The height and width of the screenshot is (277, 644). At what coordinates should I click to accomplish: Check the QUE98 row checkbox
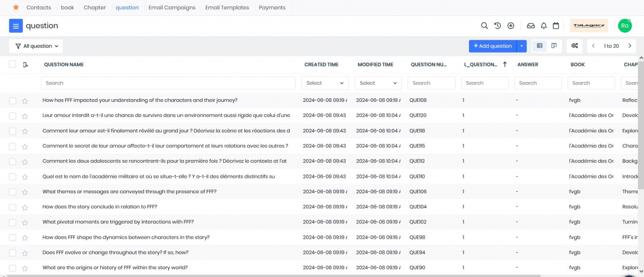tap(12, 238)
